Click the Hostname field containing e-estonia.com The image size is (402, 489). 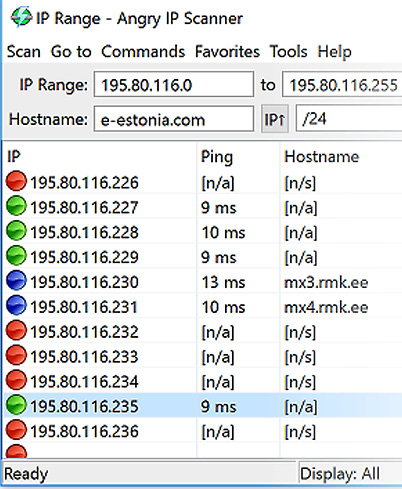coord(174,119)
